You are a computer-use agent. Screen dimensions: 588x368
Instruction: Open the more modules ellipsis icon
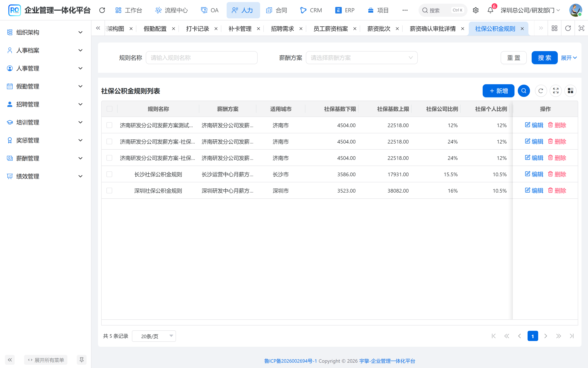[x=405, y=10]
